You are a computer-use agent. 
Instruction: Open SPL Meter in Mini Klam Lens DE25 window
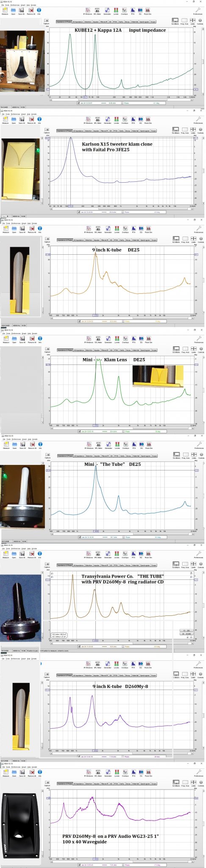point(98,339)
